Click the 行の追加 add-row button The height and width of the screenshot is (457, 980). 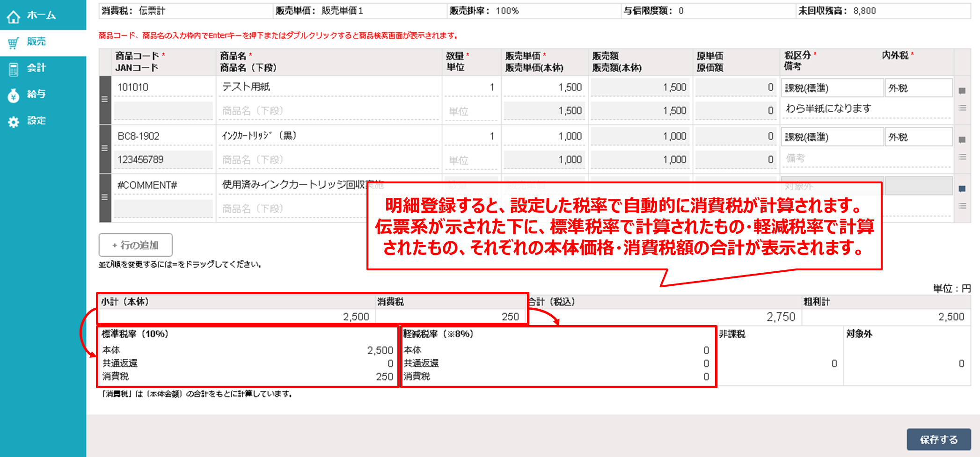[x=135, y=245]
